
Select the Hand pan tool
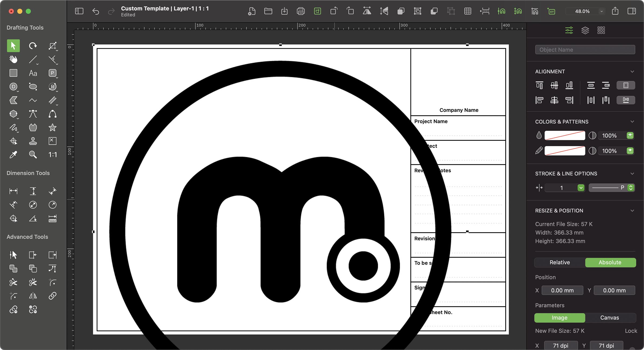click(13, 59)
